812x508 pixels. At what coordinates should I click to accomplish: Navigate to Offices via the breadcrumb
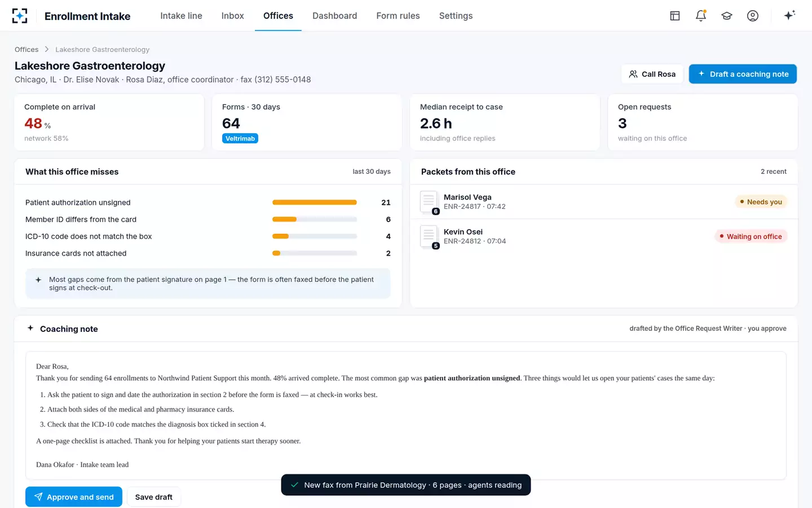coord(27,50)
